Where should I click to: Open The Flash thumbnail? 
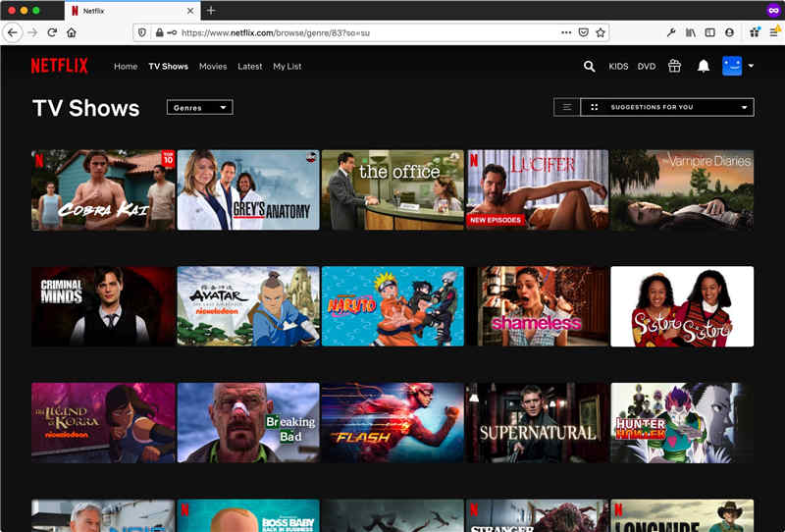click(393, 423)
